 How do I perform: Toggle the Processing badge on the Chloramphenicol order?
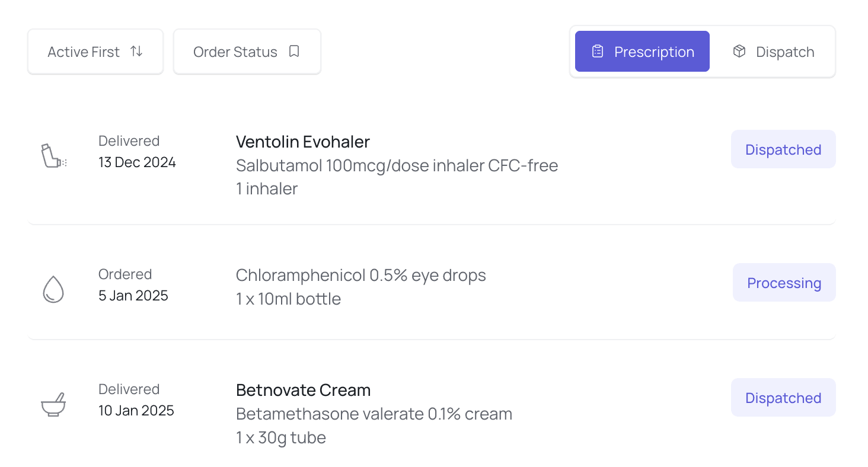coord(784,283)
